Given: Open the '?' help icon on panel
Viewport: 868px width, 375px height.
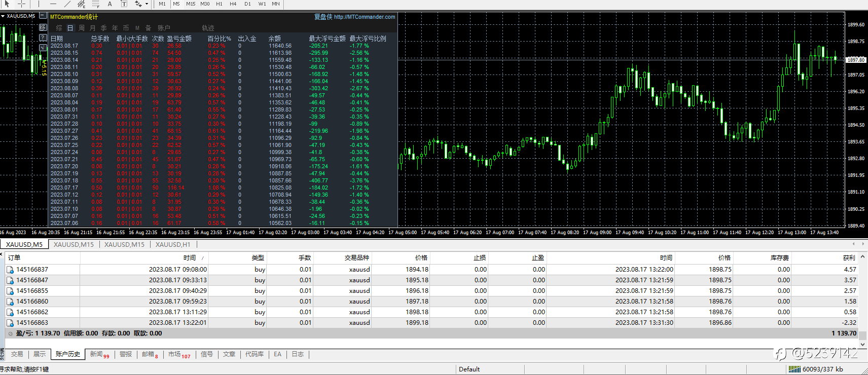Looking at the screenshot, I should point(43,37).
